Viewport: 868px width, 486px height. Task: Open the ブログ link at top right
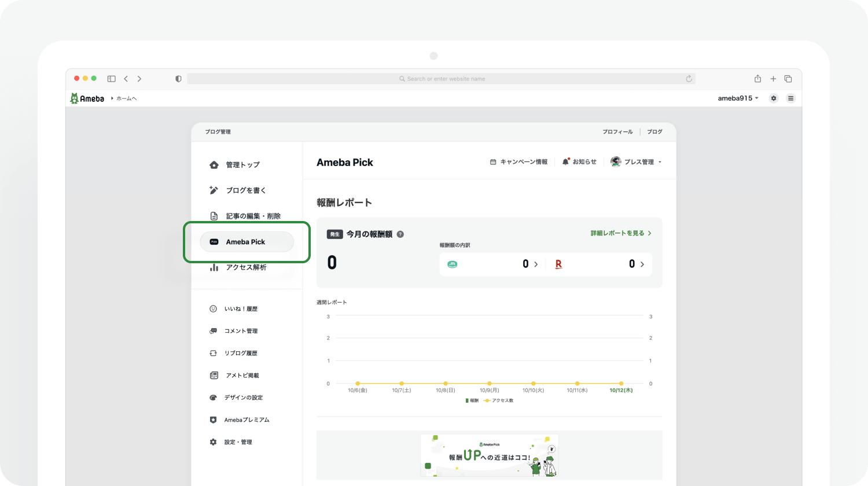[x=654, y=132]
